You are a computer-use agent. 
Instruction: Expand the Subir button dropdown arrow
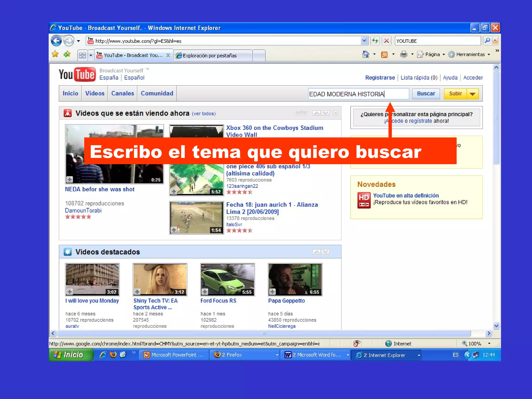point(473,94)
